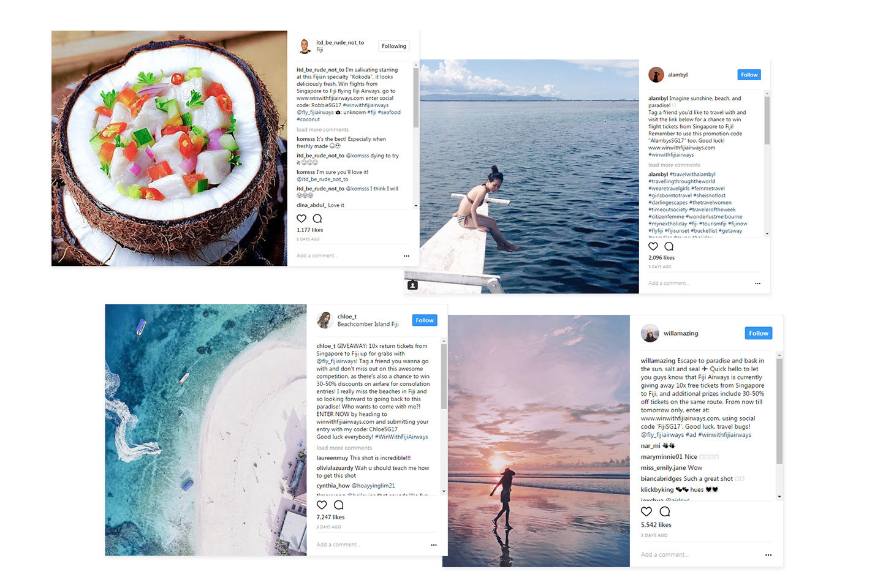Tap the heart icon on chloe_t's post

(x=322, y=505)
